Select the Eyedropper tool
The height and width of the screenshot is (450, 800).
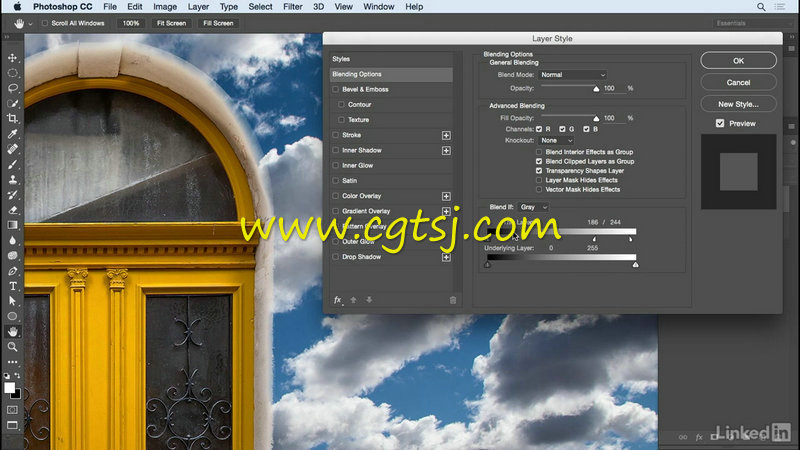12,134
